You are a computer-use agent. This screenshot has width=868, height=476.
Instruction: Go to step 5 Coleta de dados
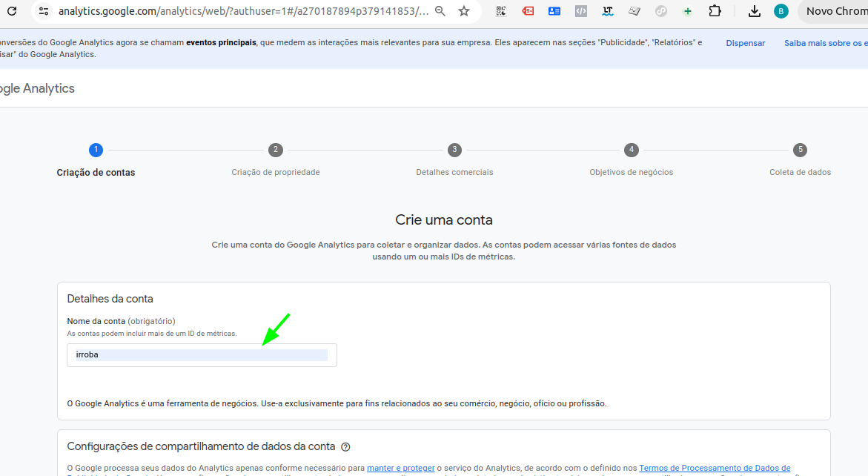[x=800, y=160]
